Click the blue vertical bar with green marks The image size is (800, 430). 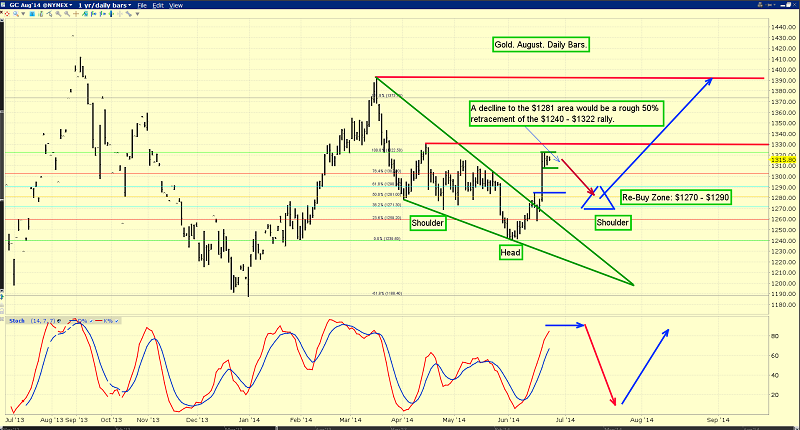point(111,14)
